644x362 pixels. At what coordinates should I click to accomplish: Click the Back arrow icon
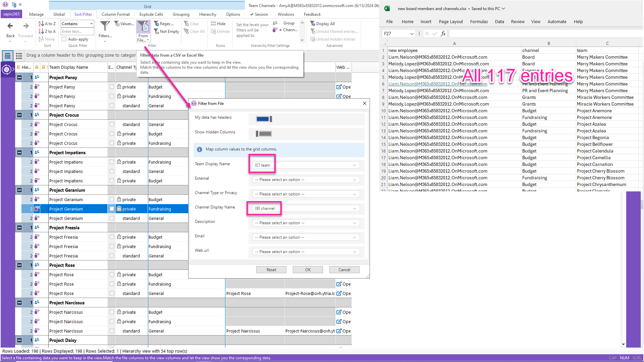[x=10, y=26]
